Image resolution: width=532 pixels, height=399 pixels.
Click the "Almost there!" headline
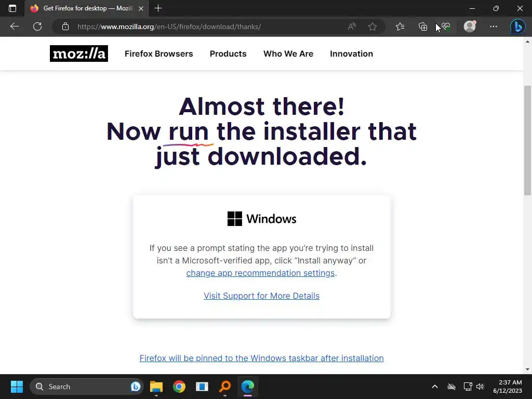(262, 106)
